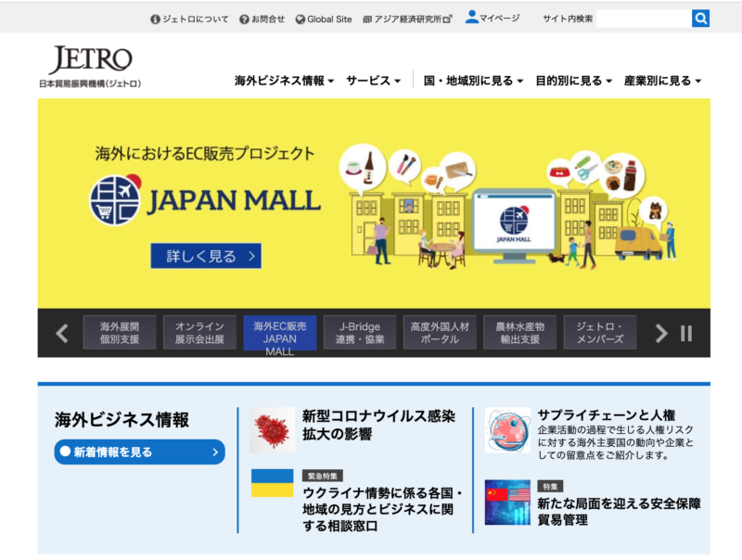The height and width of the screenshot is (560, 742).
Task: Click the building icon beside アジア経済研究所
Action: 367,19
